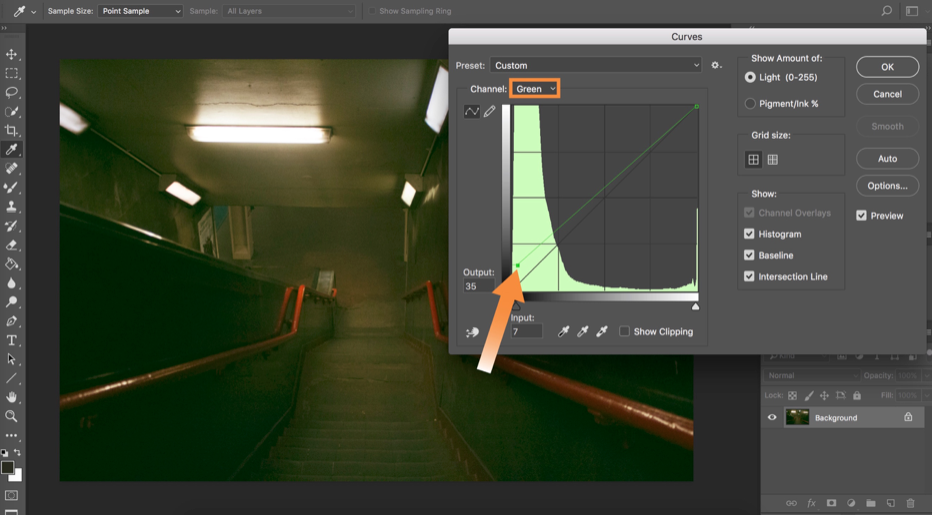
Task: Click the delete layer trash icon
Action: pos(910,503)
